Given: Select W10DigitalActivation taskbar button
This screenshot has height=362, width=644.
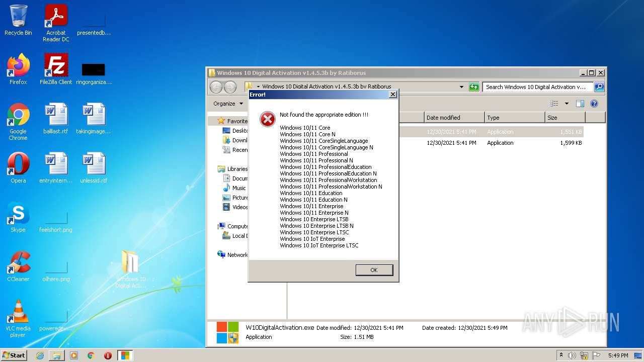Looking at the screenshot, I should [125, 355].
